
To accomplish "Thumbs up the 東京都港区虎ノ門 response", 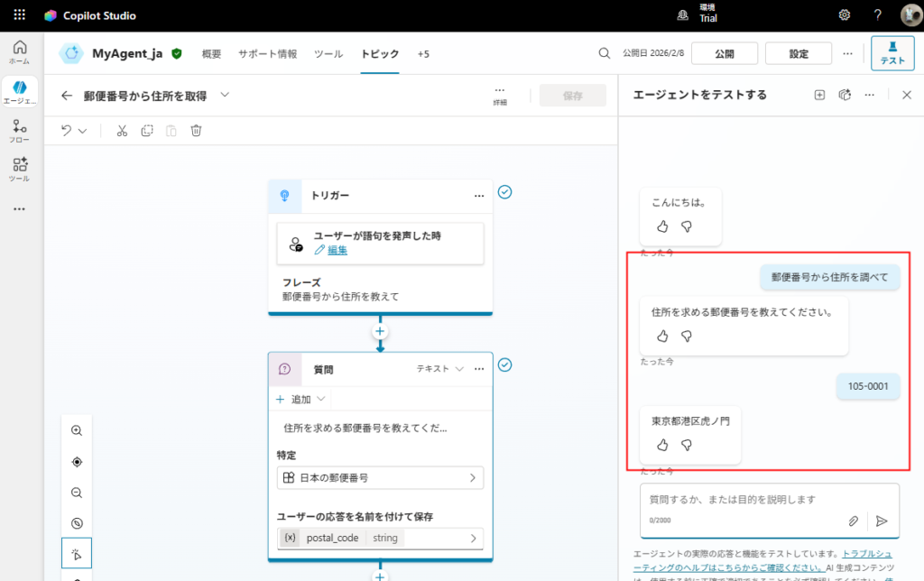I will pyautogui.click(x=662, y=445).
